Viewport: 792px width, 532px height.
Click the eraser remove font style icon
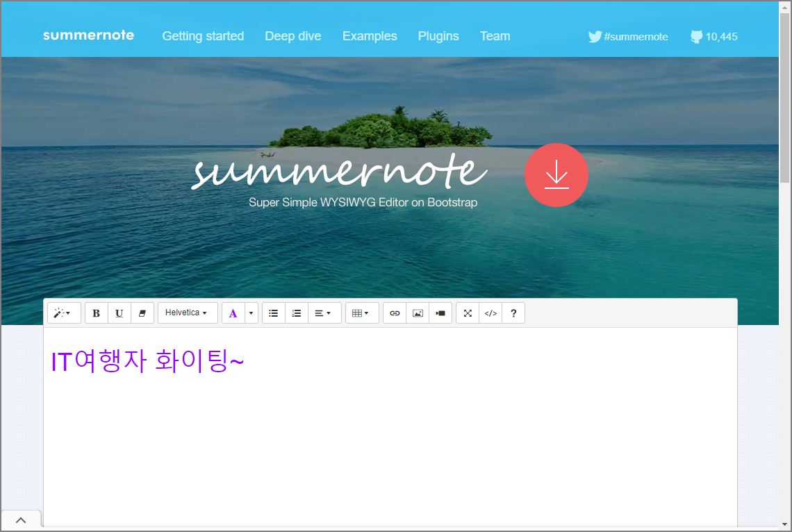point(142,313)
